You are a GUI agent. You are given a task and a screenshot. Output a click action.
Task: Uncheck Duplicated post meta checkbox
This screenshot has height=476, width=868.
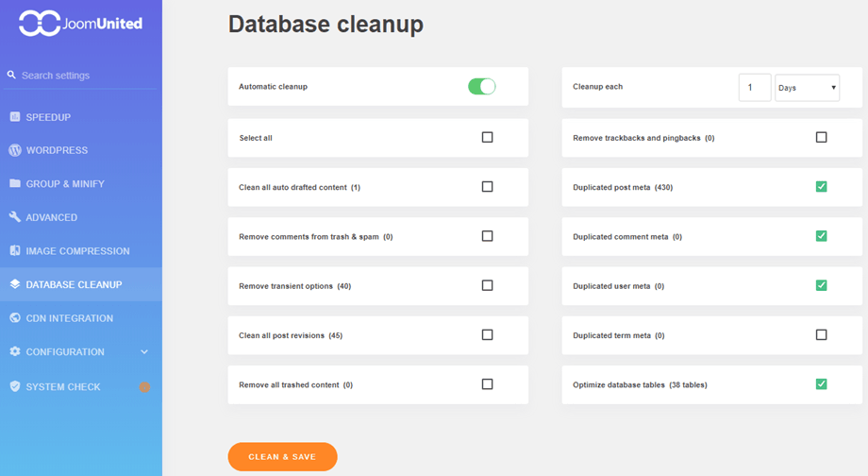click(x=821, y=187)
